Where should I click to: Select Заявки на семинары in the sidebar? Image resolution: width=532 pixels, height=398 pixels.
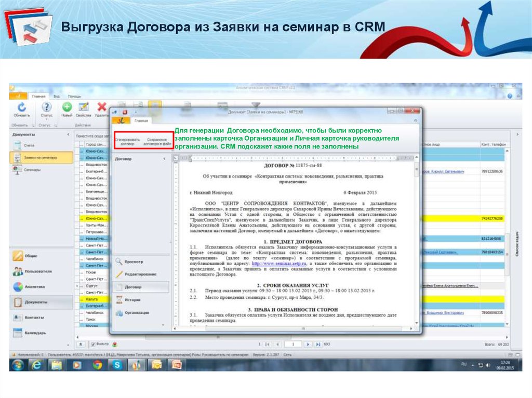click(41, 158)
